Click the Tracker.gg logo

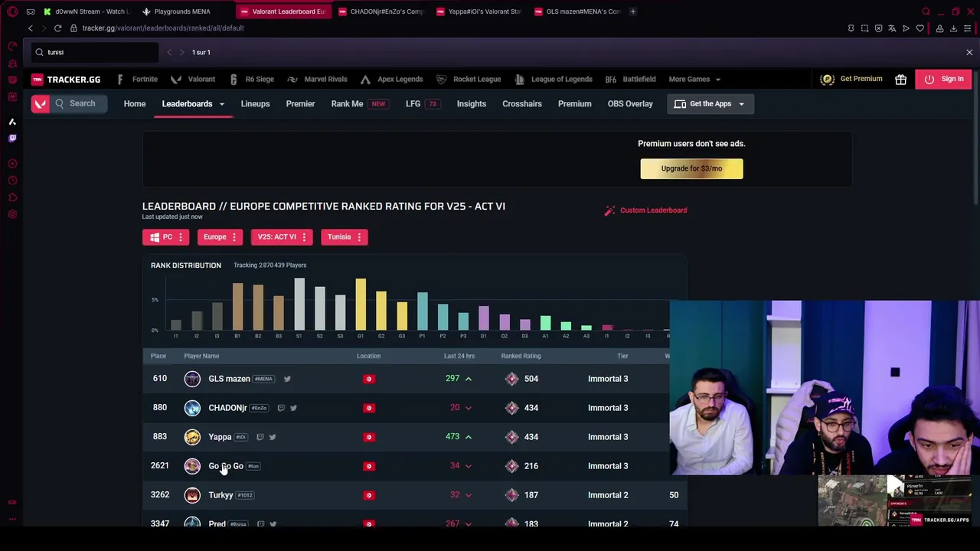pyautogui.click(x=66, y=79)
